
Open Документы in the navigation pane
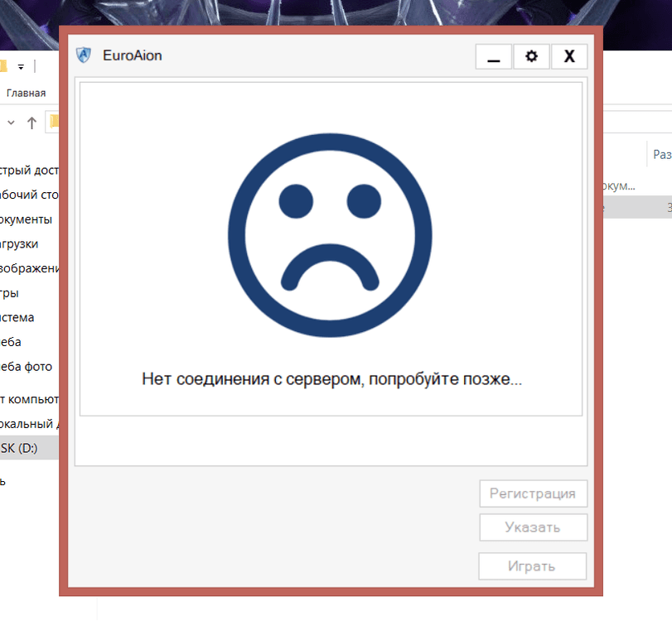point(27,219)
